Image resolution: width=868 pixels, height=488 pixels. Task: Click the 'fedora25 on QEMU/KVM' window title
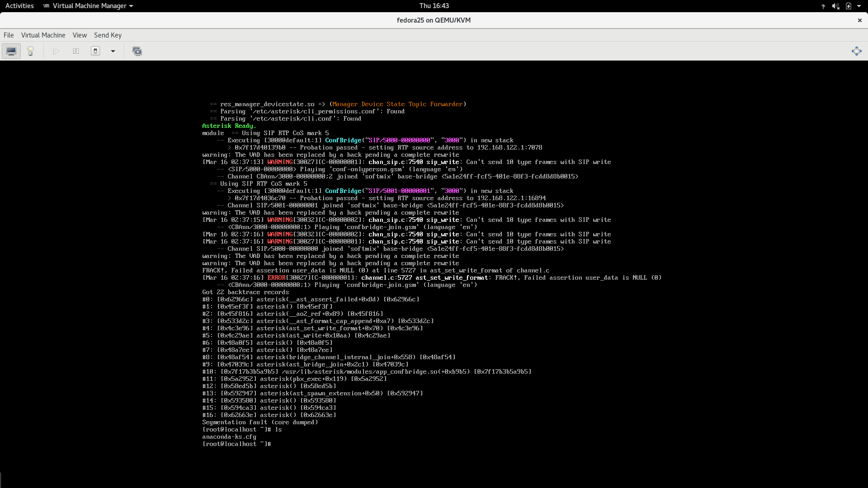coord(434,20)
